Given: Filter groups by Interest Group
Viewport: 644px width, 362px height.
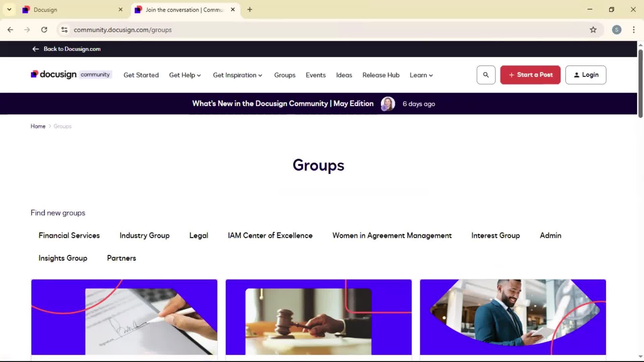Looking at the screenshot, I should pos(495,235).
